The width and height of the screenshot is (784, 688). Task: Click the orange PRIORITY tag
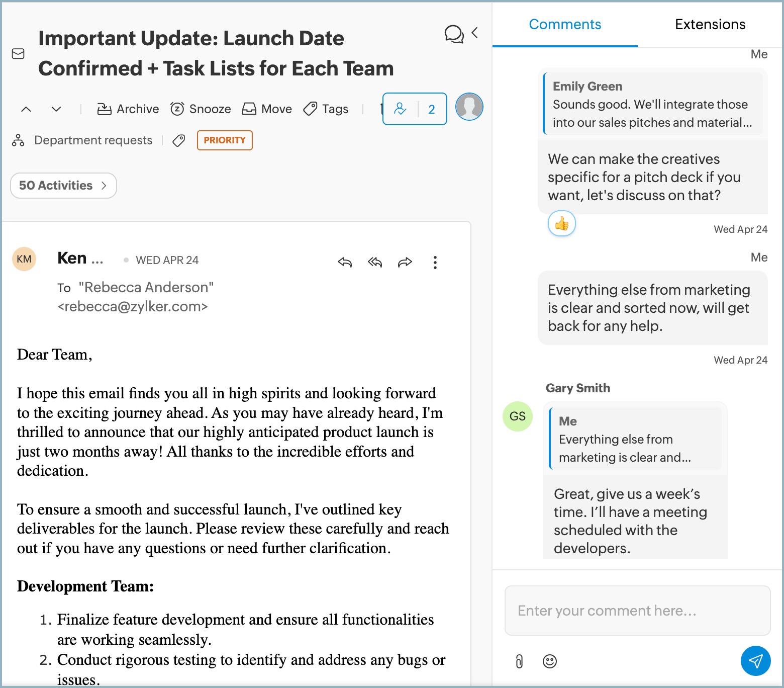224,140
